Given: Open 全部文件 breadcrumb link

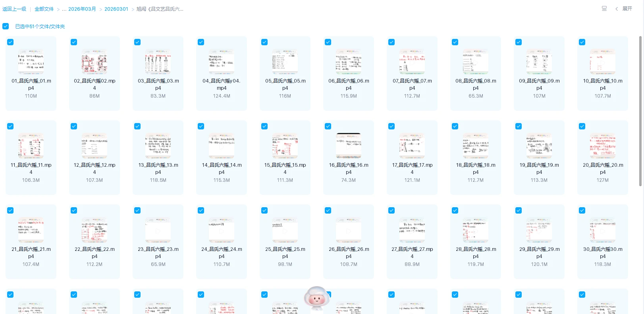Looking at the screenshot, I should tap(44, 9).
